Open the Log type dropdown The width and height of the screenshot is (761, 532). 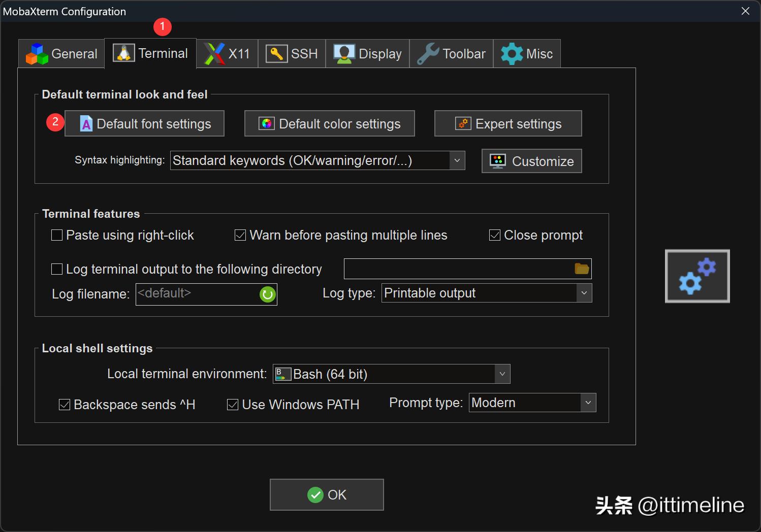click(584, 293)
